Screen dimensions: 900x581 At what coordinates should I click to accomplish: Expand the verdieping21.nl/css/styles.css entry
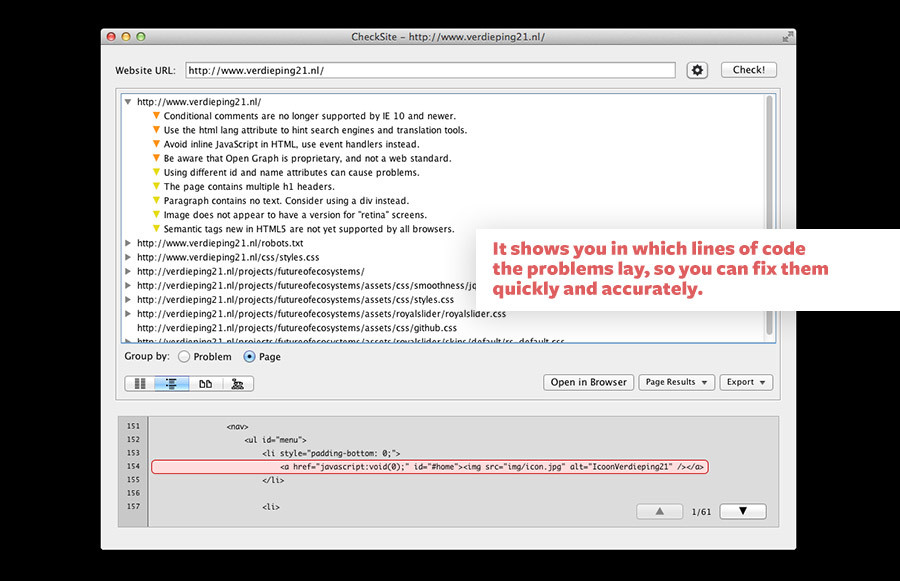tap(128, 257)
